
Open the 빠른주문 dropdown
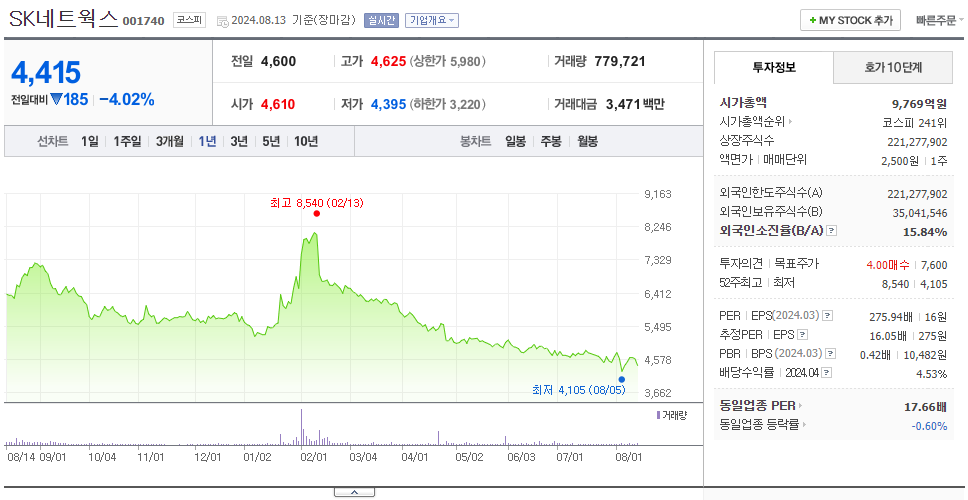coord(940,20)
